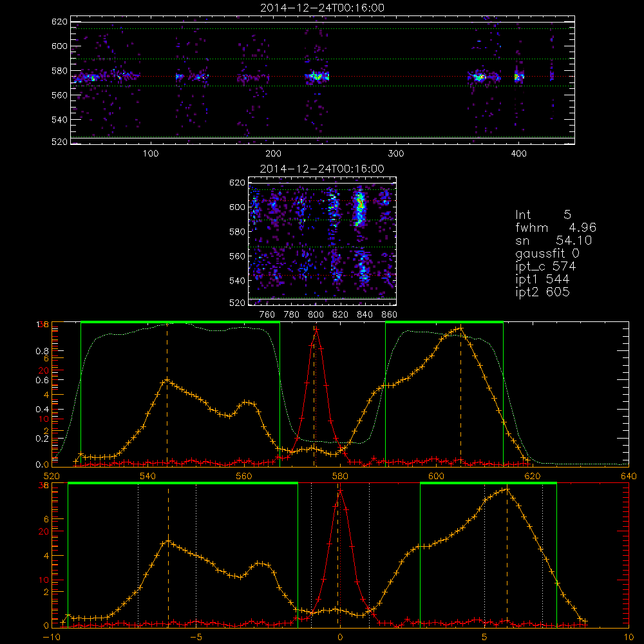Image resolution: width=644 pixels, height=644 pixels.
Task: Click the orange curve's highest peak in the bottom plot
Action: (x=507, y=489)
